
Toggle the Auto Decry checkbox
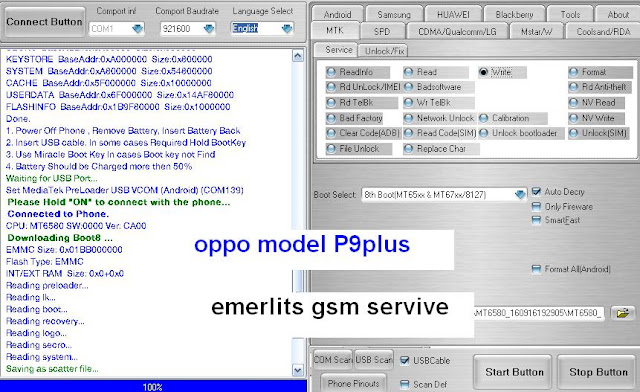pyautogui.click(x=536, y=192)
